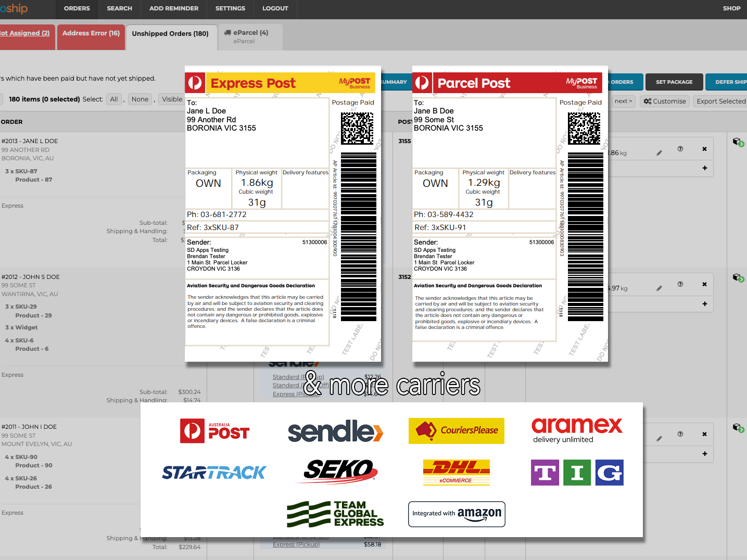Screen dimensions: 747x560
Task: Click LOGOUT in the navigation bar
Action: [275, 8]
